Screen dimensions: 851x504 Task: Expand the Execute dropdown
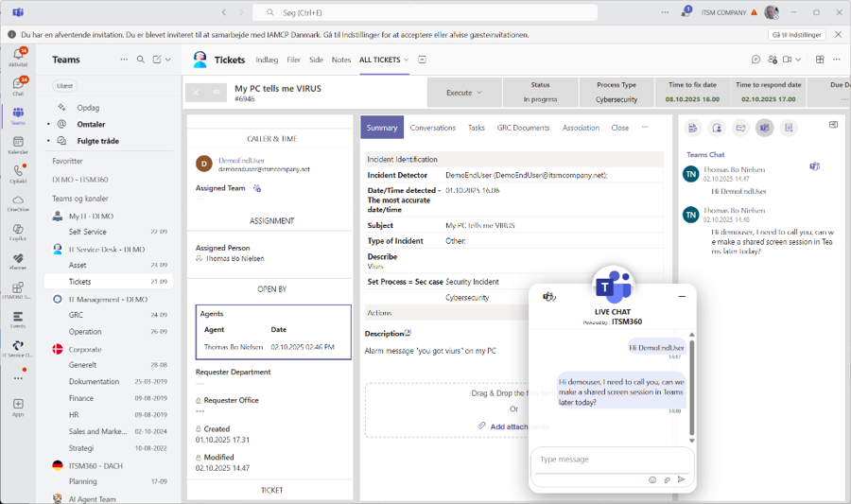pyautogui.click(x=464, y=93)
